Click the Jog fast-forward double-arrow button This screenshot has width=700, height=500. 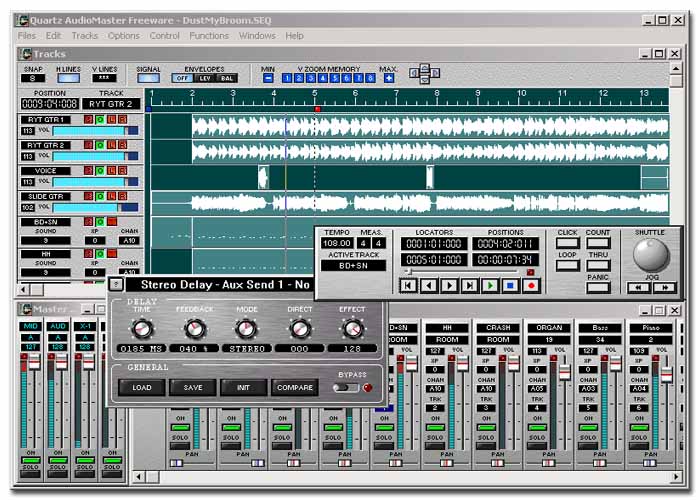(664, 288)
